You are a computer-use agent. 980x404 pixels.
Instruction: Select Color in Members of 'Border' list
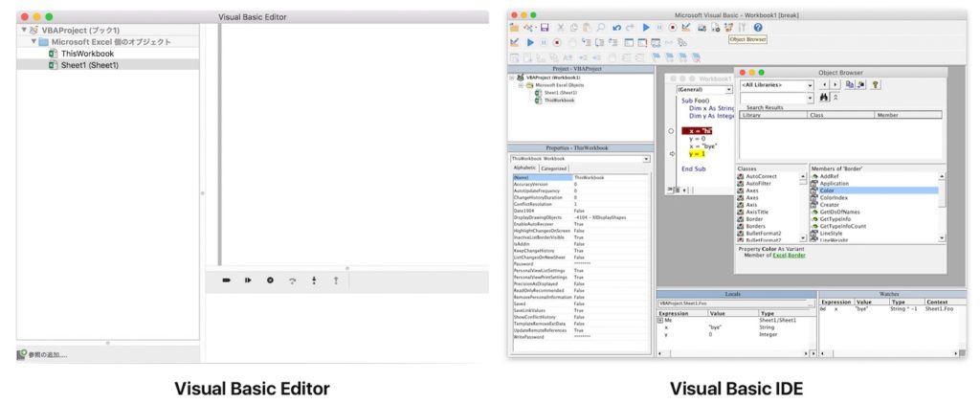(827, 191)
